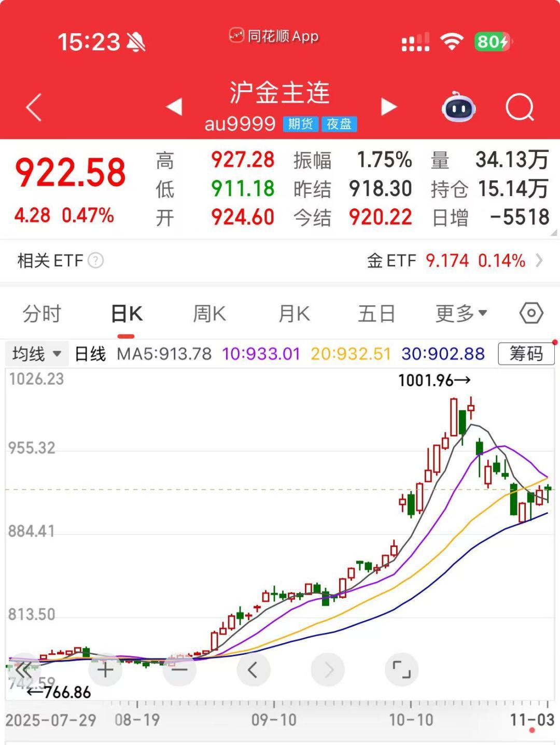Screen dimensions: 560x745
Task: Open the 月K chart tab
Action: pyautogui.click(x=294, y=314)
